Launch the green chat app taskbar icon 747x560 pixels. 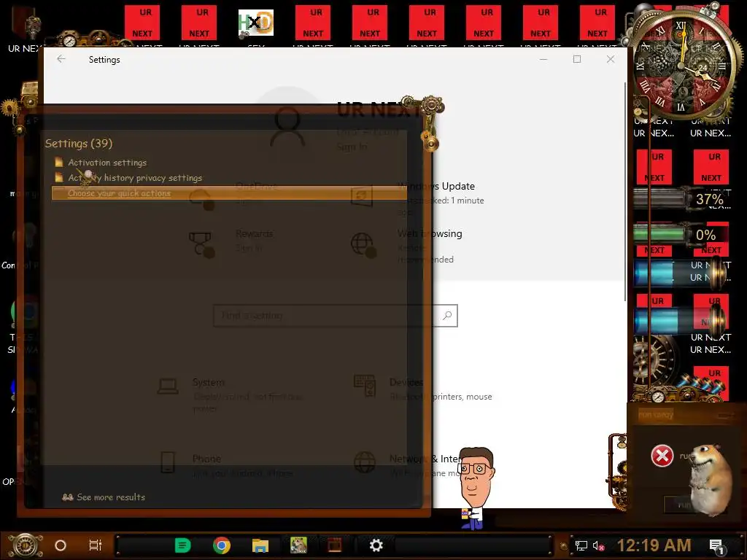click(x=182, y=545)
